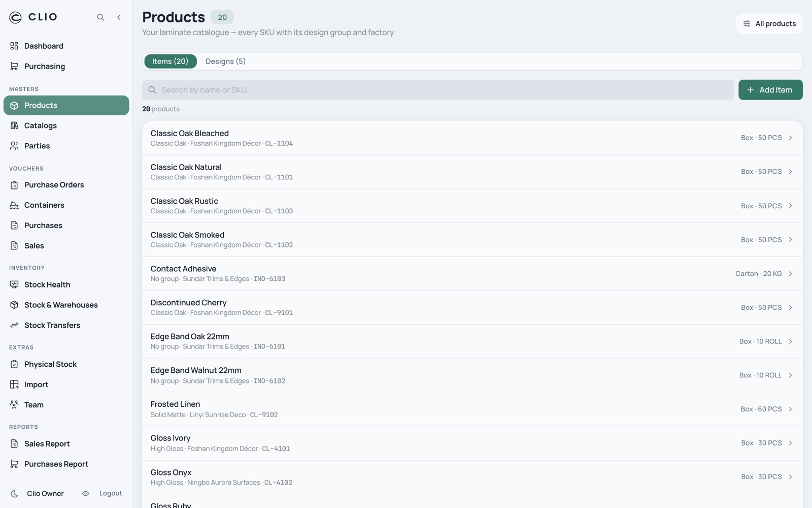This screenshot has width=812, height=508.
Task: Click the Stock Transfers arrows icon
Action: click(x=14, y=325)
